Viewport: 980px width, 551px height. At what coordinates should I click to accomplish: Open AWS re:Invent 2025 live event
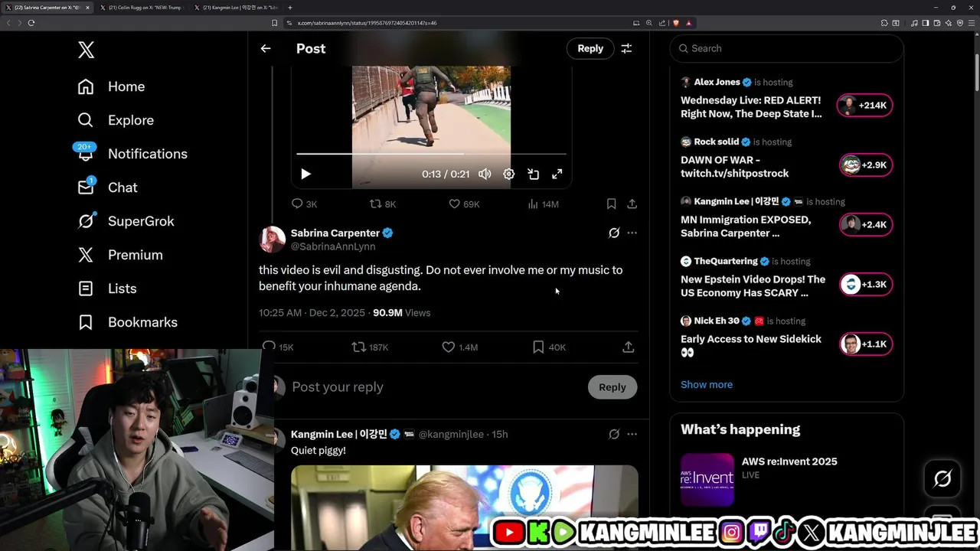[786, 480]
